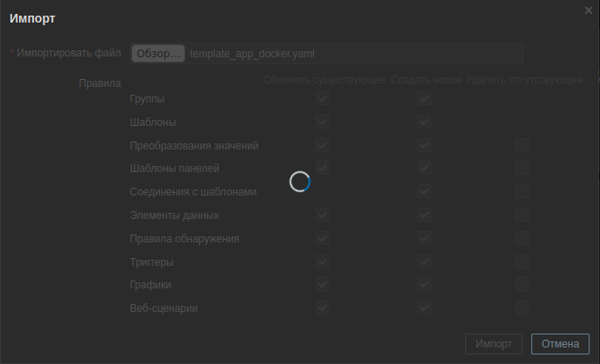Click the Триггеры row label
Screen dimensions: 600x364
pos(151,262)
